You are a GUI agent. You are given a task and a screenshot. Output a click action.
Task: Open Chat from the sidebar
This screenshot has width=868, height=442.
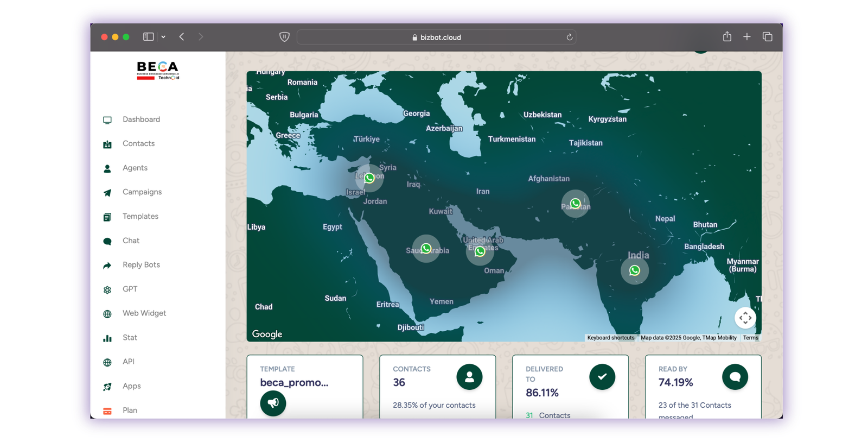(131, 241)
